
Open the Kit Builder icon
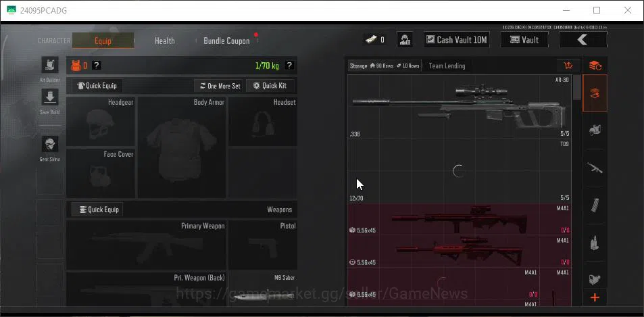point(50,66)
